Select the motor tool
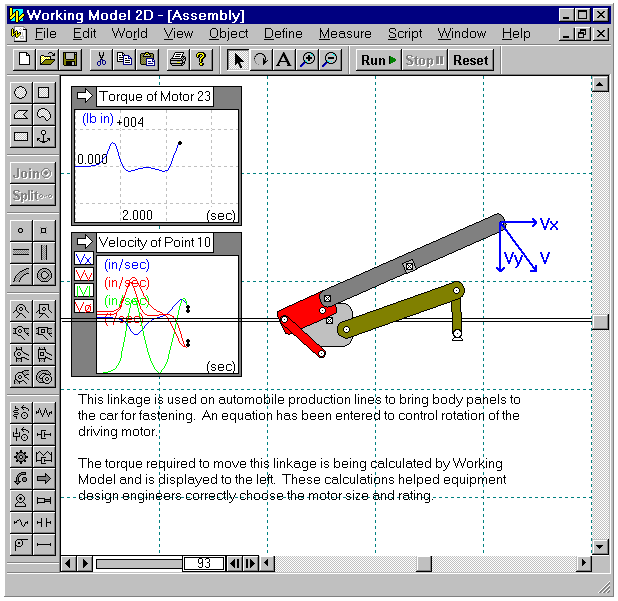This screenshot has height=601, width=618. [x=20, y=501]
